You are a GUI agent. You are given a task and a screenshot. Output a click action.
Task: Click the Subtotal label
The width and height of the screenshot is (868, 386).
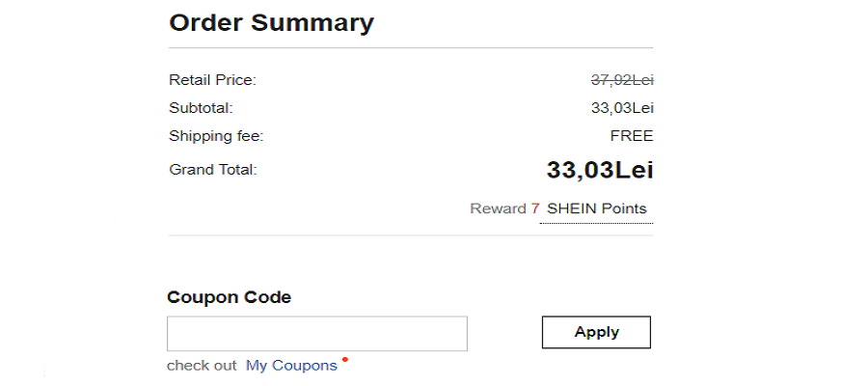[x=201, y=108]
